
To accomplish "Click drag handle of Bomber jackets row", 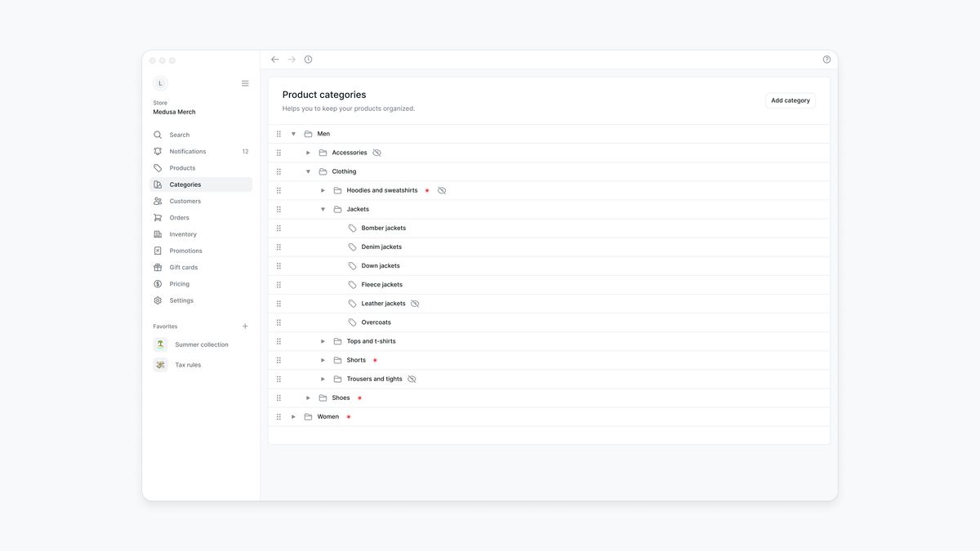I will click(x=278, y=229).
